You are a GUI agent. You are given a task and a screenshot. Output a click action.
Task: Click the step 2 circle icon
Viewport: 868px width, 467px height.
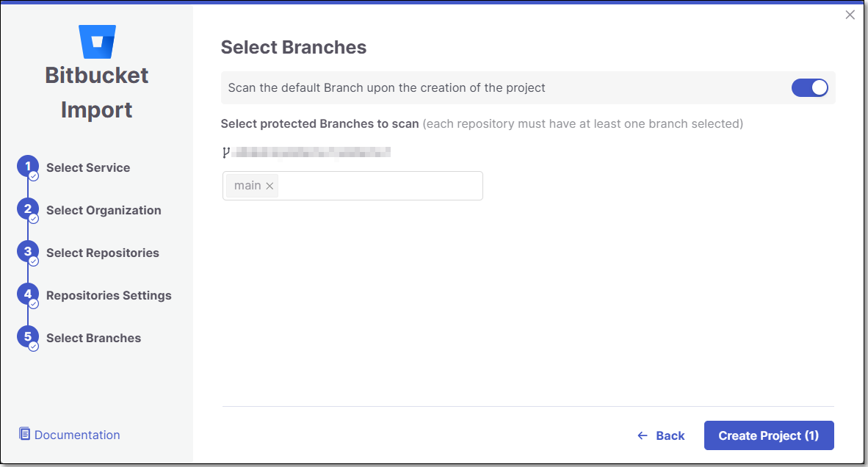point(28,209)
